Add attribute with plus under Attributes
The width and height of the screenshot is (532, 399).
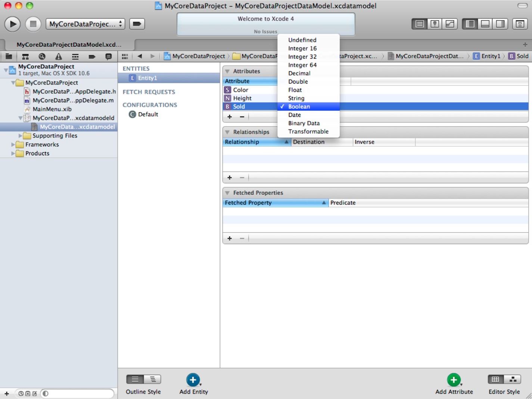[x=230, y=117]
